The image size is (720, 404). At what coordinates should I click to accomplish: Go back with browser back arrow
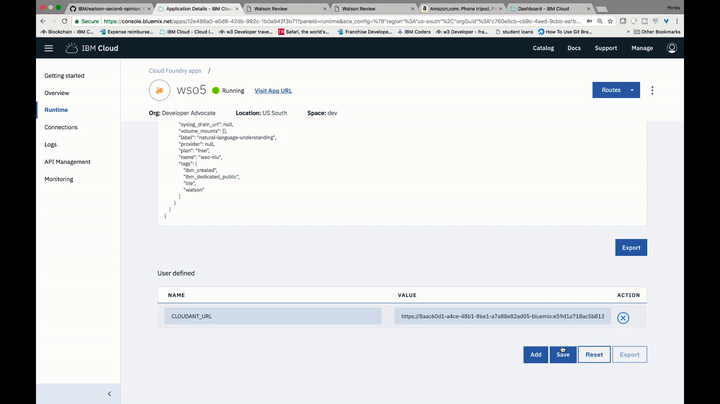(43, 21)
